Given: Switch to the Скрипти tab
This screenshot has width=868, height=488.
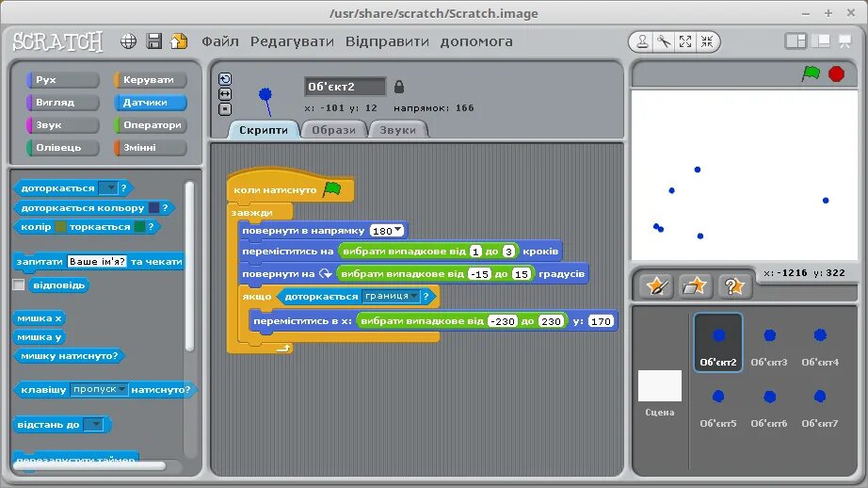Looking at the screenshot, I should 264,130.
